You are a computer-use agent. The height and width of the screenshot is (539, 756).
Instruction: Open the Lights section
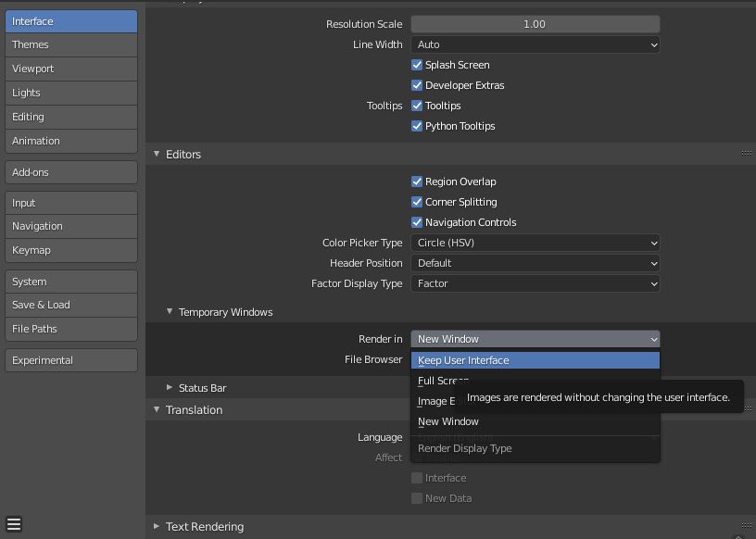coord(71,93)
